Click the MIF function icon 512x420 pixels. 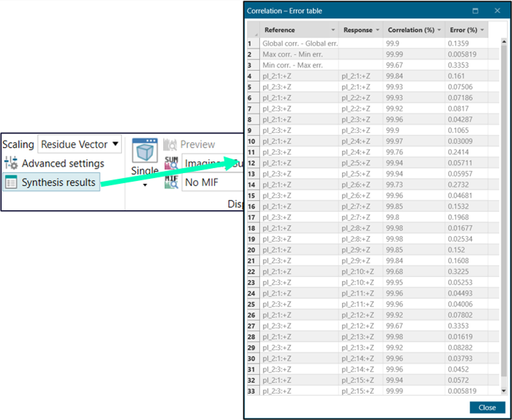171,182
